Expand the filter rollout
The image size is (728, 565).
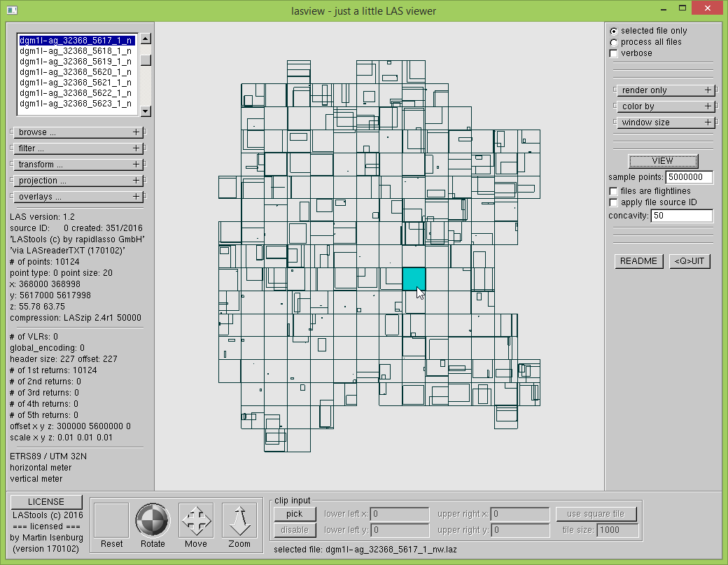(78, 148)
